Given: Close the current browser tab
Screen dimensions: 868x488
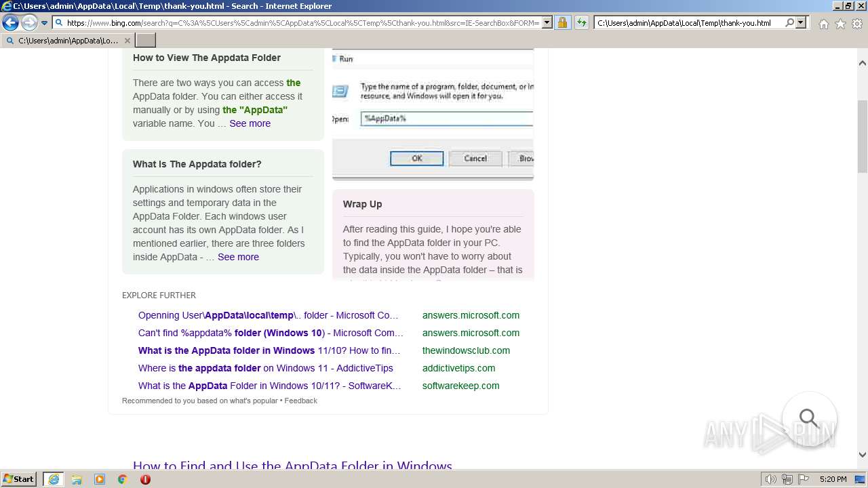Looking at the screenshot, I should coord(127,41).
